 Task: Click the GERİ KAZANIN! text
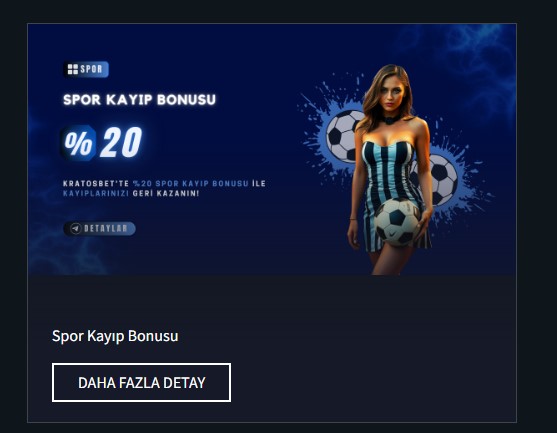point(166,194)
